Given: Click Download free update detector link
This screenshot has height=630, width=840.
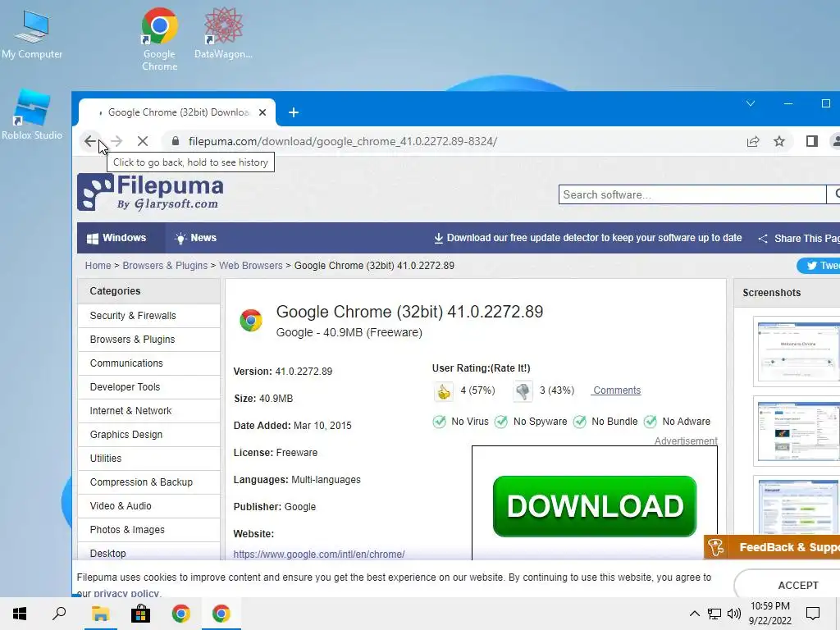Looking at the screenshot, I should pyautogui.click(x=587, y=238).
